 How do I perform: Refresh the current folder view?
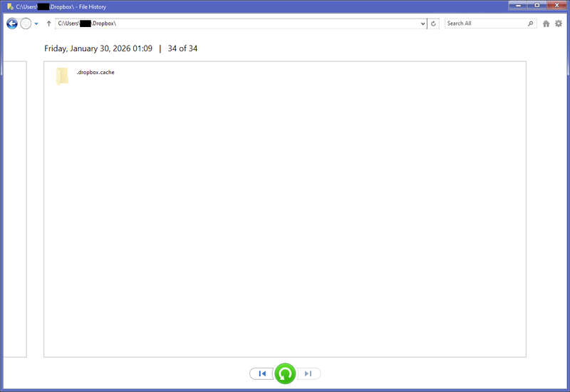coord(433,24)
